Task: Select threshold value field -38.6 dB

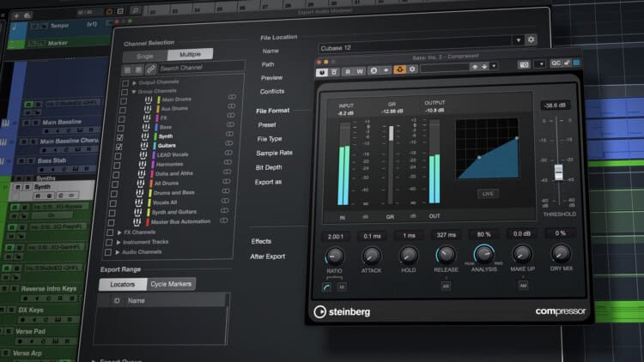Action: (555, 106)
